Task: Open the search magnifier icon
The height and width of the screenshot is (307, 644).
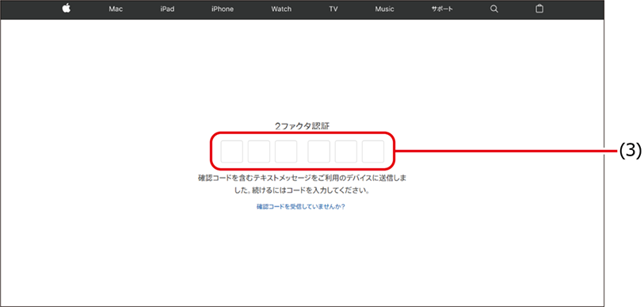Action: [x=494, y=9]
